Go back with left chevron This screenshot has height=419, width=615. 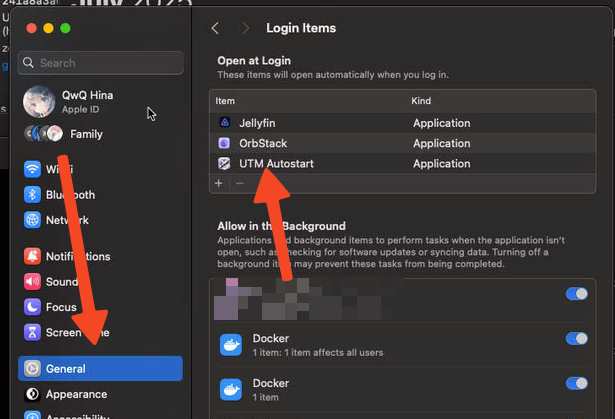click(215, 28)
